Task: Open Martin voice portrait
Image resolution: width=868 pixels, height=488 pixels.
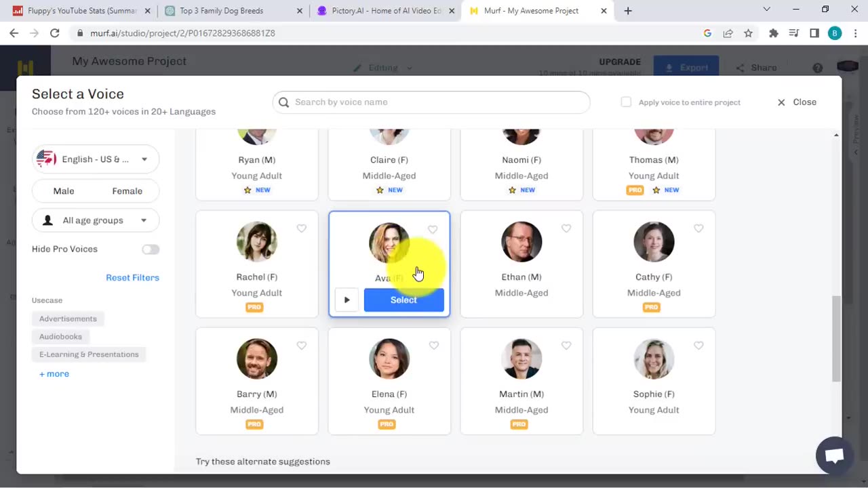Action: tap(521, 359)
